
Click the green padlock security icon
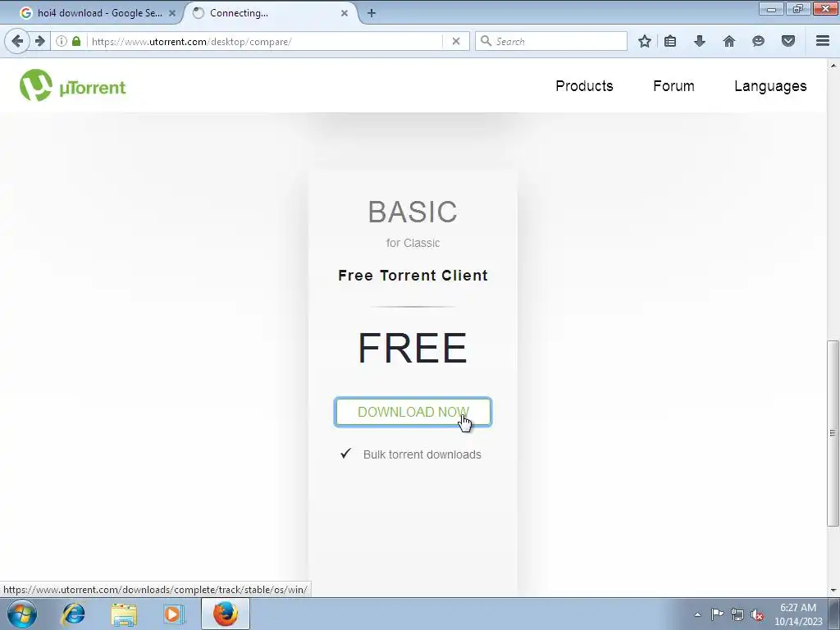[76, 41]
